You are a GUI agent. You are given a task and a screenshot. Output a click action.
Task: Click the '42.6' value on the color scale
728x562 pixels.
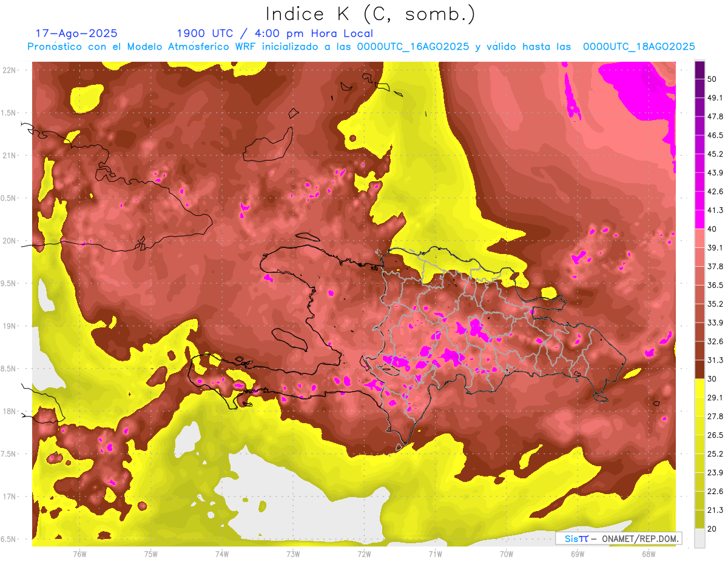click(715, 192)
